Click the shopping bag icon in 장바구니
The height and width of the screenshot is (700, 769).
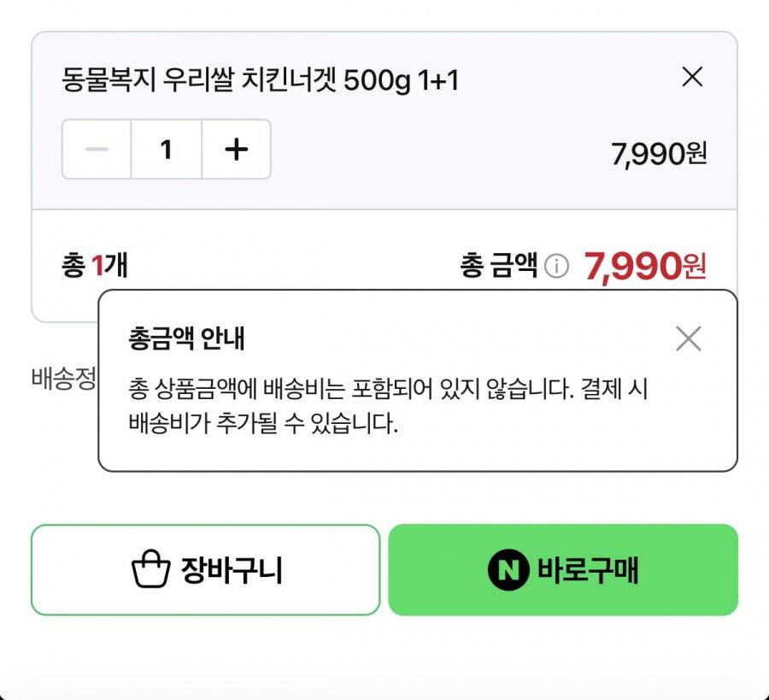point(151,569)
